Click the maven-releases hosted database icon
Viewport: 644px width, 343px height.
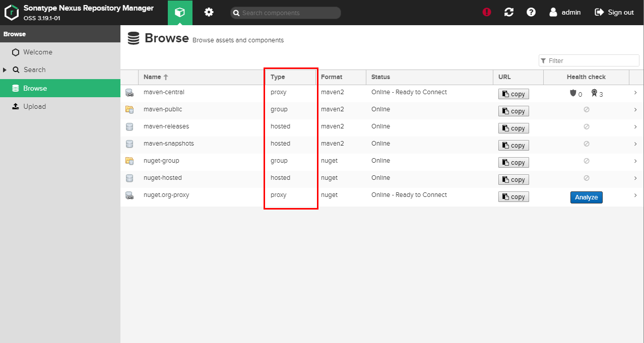pyautogui.click(x=130, y=126)
